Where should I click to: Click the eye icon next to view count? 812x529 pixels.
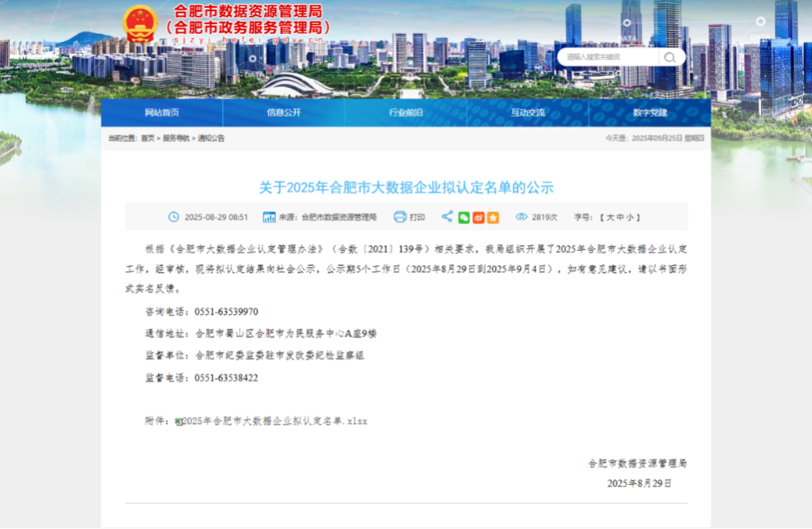pos(520,216)
